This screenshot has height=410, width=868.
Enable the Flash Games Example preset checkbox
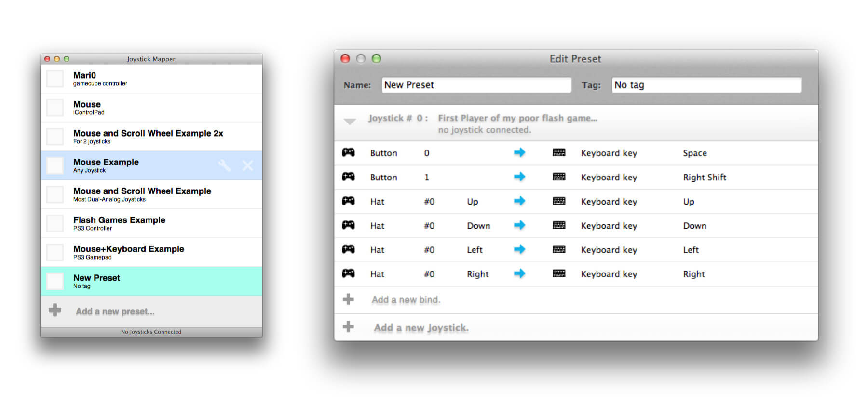tap(55, 223)
